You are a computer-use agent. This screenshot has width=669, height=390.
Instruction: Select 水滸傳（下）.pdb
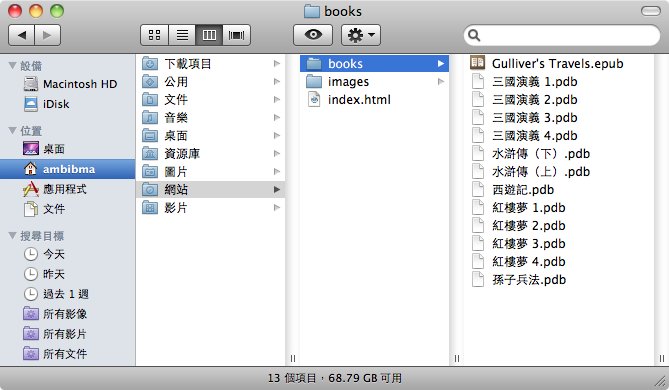pyautogui.click(x=558, y=154)
